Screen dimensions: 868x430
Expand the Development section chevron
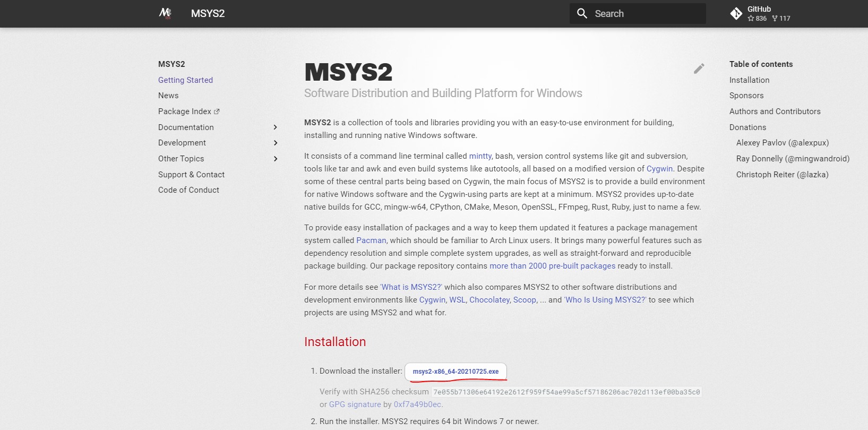pyautogui.click(x=275, y=143)
